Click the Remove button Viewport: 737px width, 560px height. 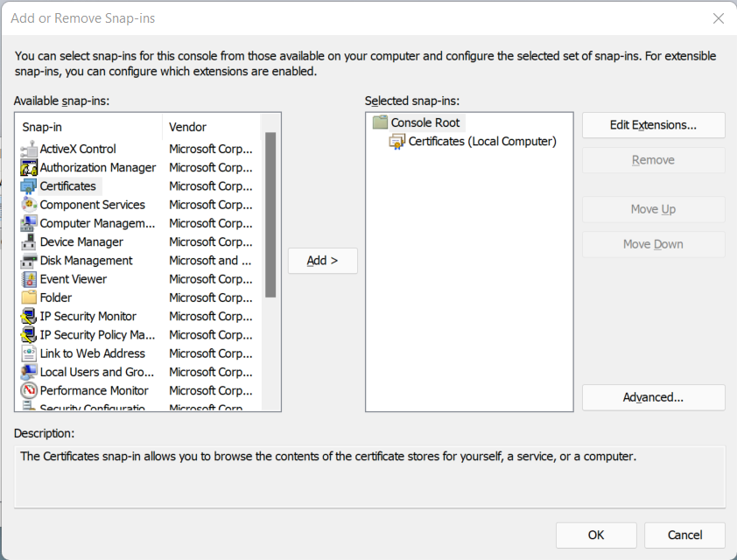click(653, 160)
